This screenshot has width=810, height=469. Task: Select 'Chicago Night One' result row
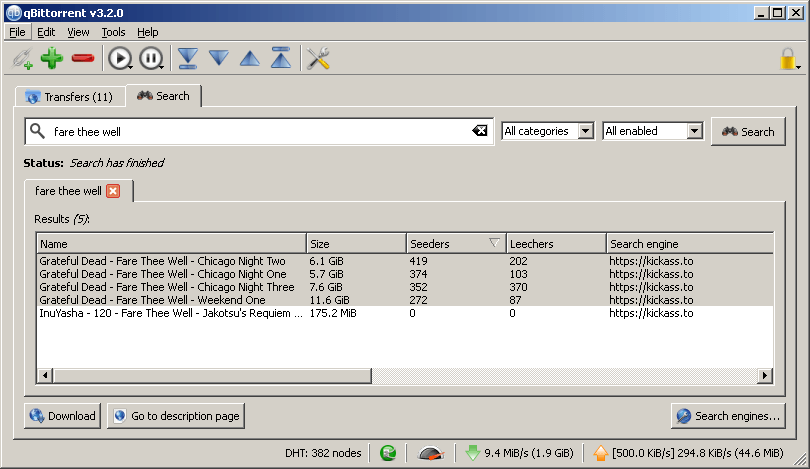tap(405, 274)
